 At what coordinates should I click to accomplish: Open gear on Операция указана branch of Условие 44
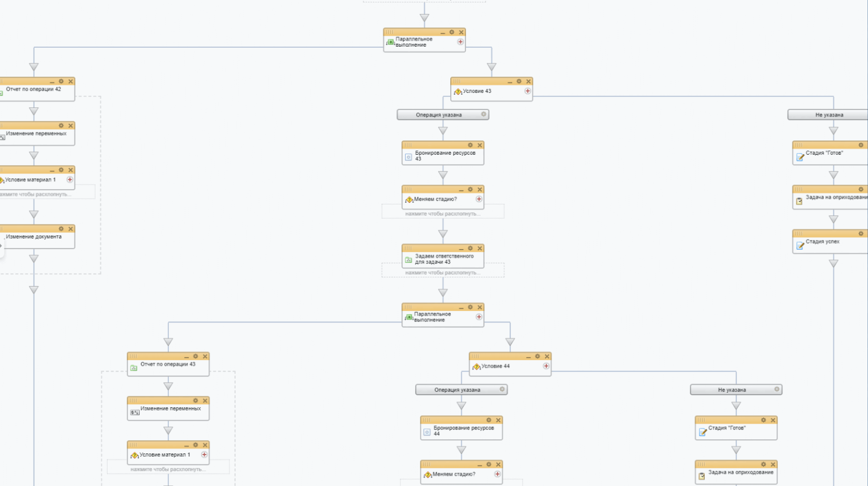coord(502,389)
